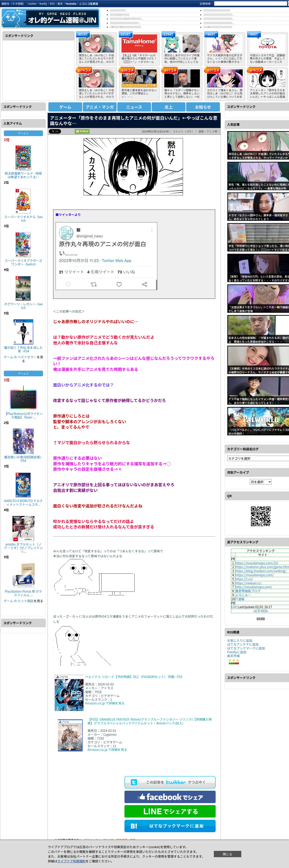Click the tweet author avatar original_nasu
The image size is (289, 868).
click(x=66, y=233)
